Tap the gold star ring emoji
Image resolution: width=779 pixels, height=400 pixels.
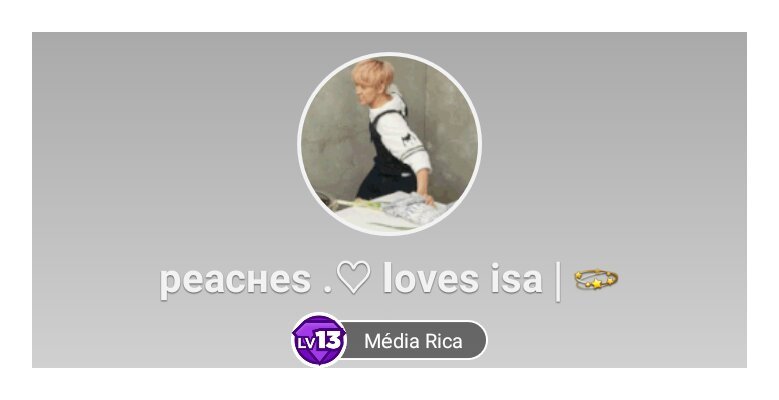pyautogui.click(x=596, y=279)
